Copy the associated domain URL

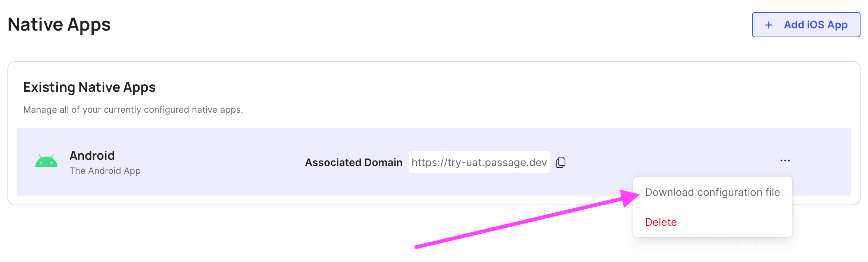click(561, 162)
